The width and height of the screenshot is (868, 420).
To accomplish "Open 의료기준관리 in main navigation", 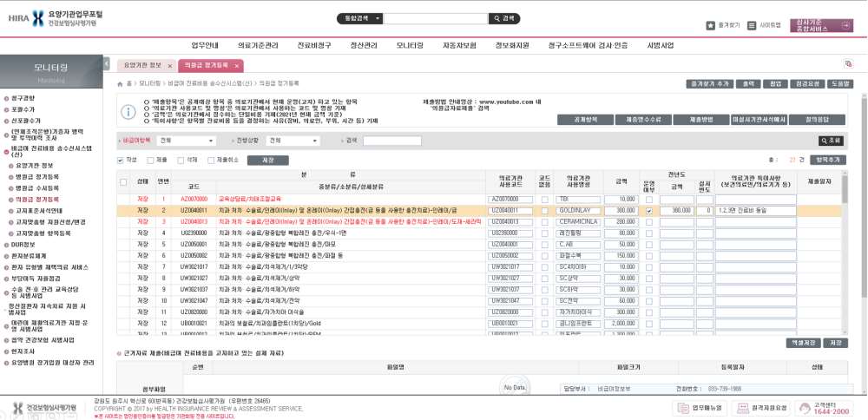I will 258,45.
